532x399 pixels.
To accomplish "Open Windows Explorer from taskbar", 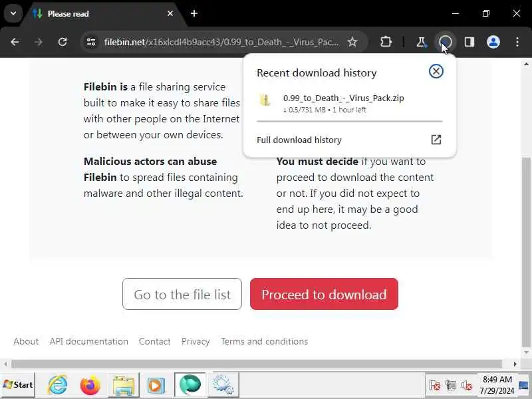I will tap(124, 386).
